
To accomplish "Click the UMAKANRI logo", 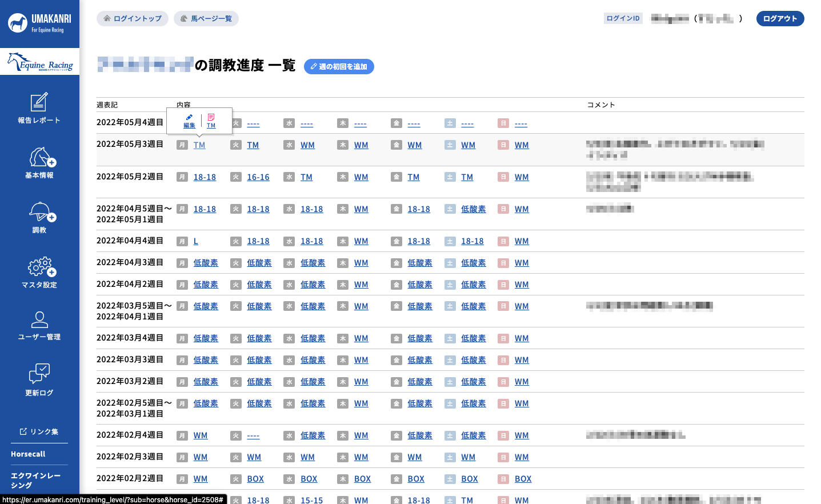I will [39, 23].
